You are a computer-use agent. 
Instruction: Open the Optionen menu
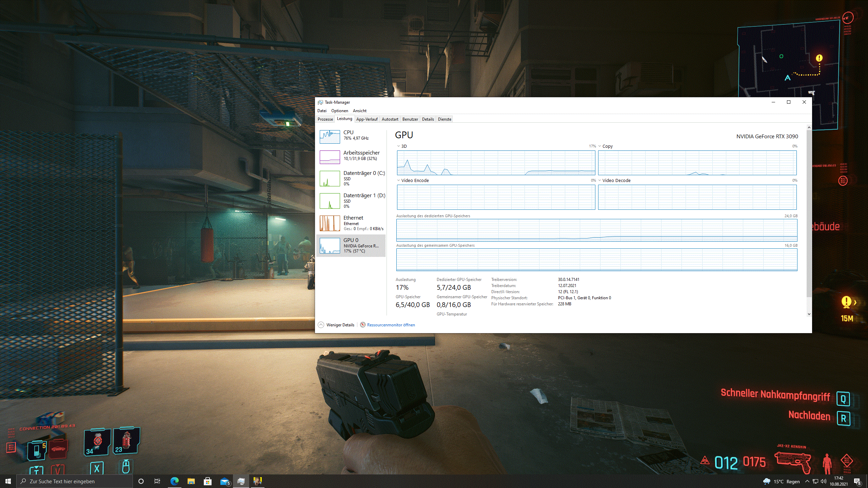tap(339, 111)
